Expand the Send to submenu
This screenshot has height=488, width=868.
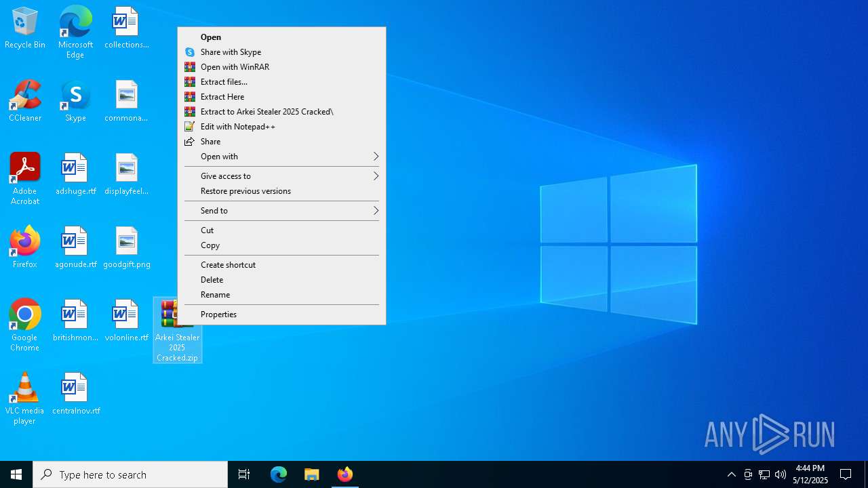click(x=281, y=211)
